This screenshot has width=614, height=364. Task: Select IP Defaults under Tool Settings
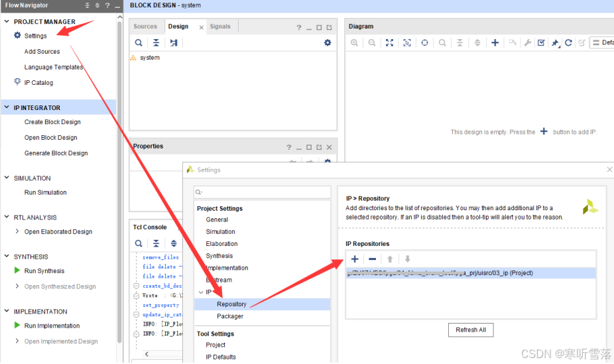pyautogui.click(x=221, y=357)
